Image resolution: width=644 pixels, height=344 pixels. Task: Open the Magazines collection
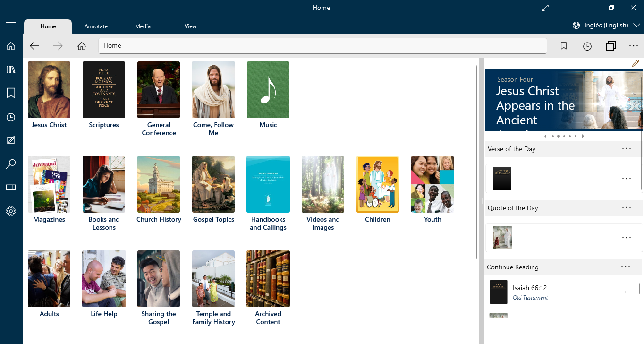pos(49,190)
